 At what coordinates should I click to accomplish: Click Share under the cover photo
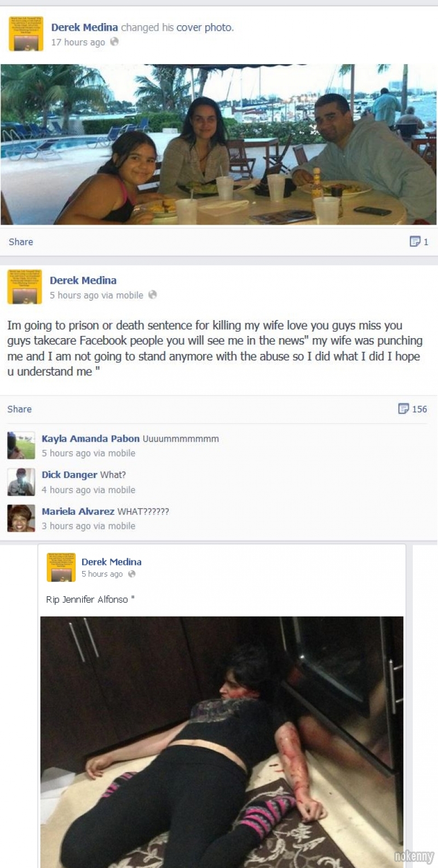coord(21,242)
